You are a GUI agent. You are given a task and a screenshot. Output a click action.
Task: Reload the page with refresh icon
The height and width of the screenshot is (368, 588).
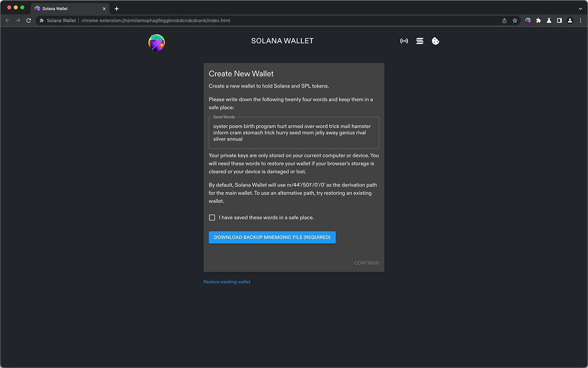coord(28,21)
